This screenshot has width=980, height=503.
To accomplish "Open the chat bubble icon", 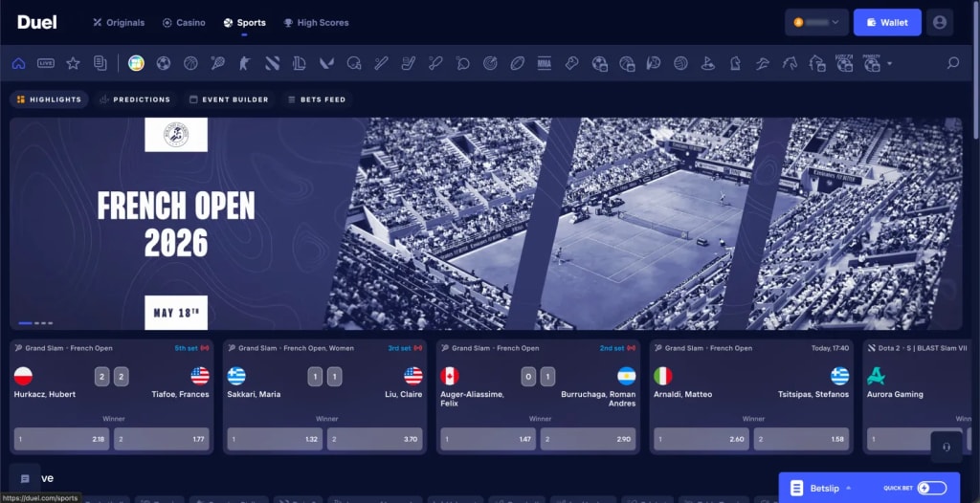I will 25,479.
